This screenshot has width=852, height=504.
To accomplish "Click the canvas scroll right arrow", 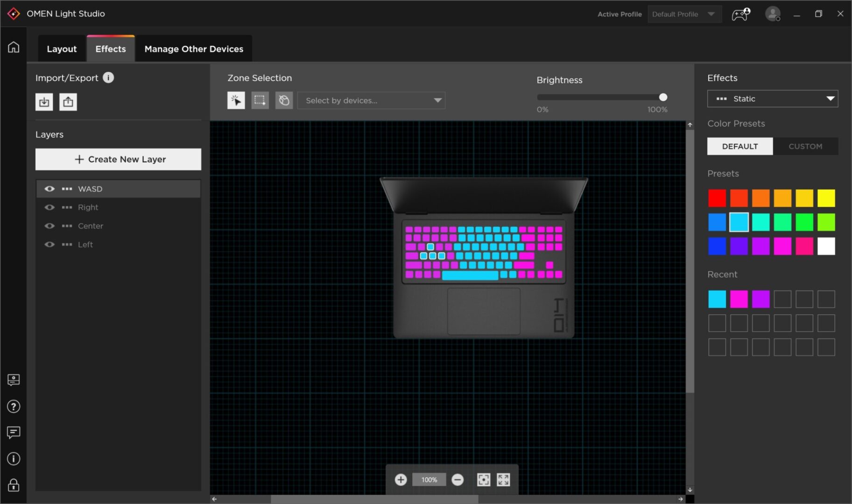I will (x=681, y=499).
